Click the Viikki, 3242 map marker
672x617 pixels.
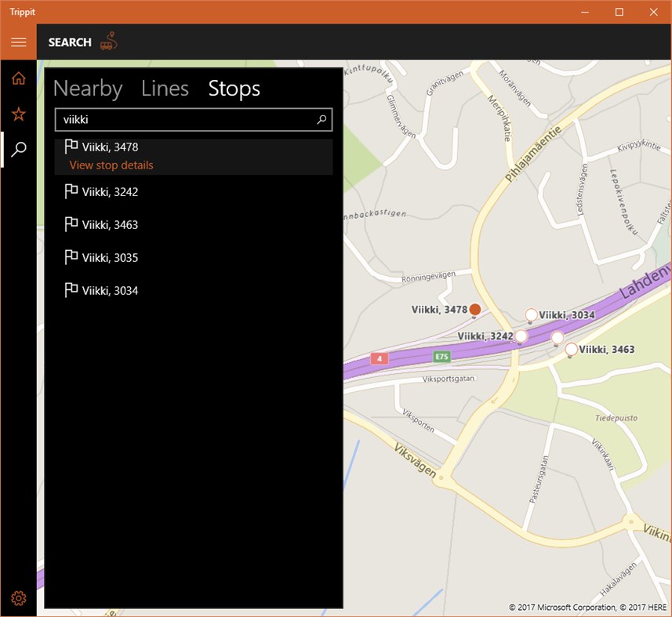521,335
